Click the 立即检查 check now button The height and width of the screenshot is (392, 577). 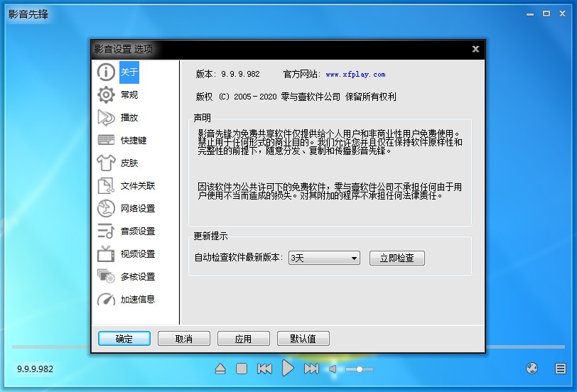click(x=397, y=258)
